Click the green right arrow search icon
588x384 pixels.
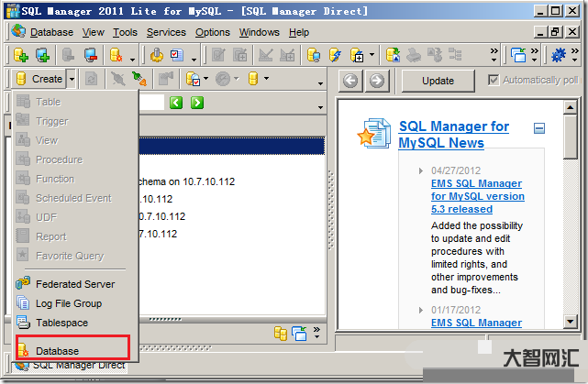click(196, 103)
